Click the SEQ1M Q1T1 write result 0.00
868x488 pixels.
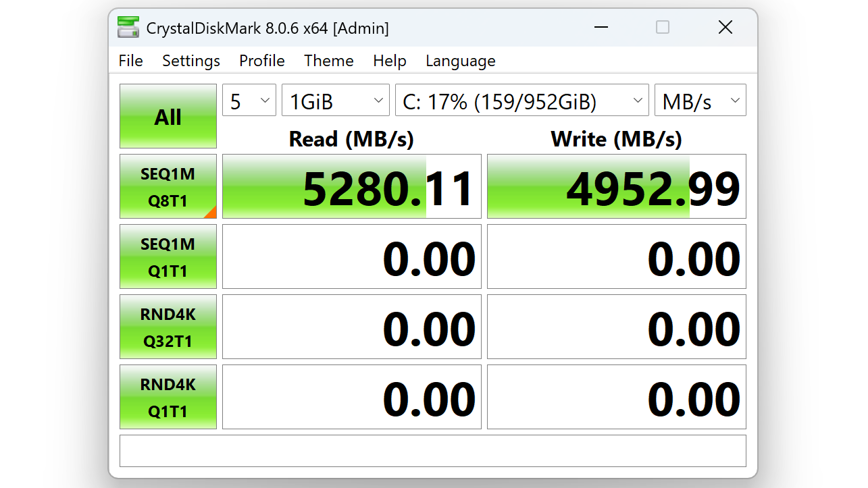(x=617, y=256)
